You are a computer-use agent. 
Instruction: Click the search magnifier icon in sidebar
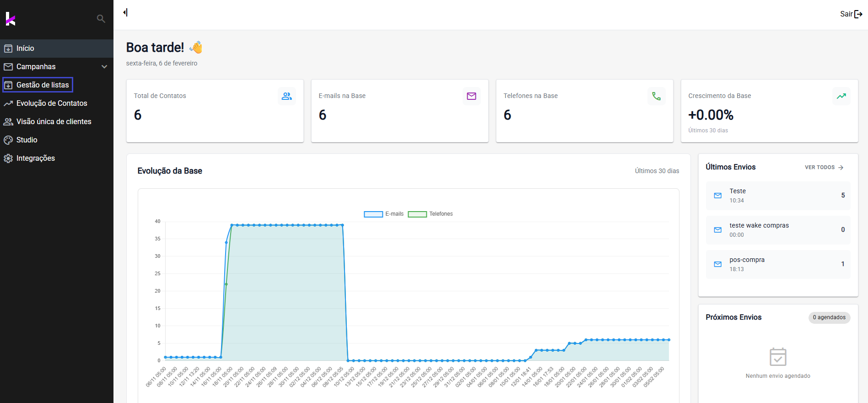[101, 19]
